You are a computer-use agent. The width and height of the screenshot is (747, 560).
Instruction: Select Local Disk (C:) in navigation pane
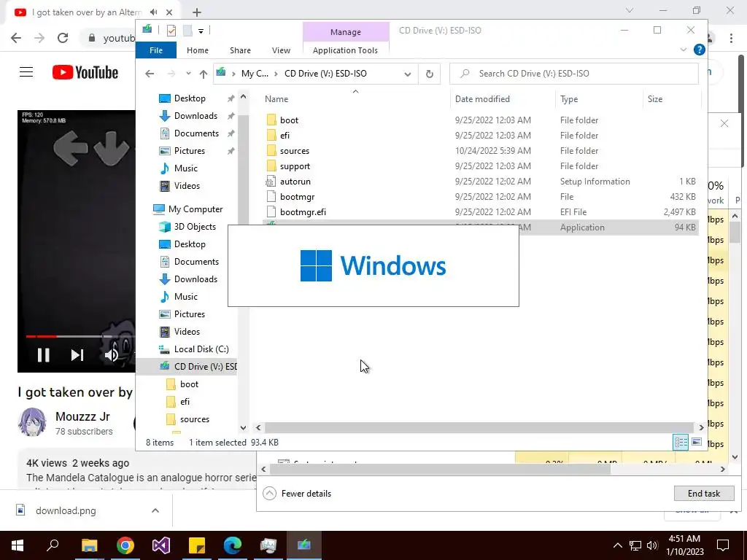click(201, 349)
